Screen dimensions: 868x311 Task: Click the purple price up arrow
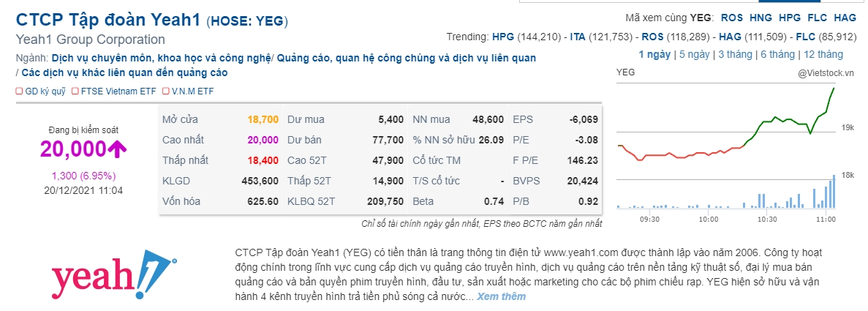tap(117, 149)
